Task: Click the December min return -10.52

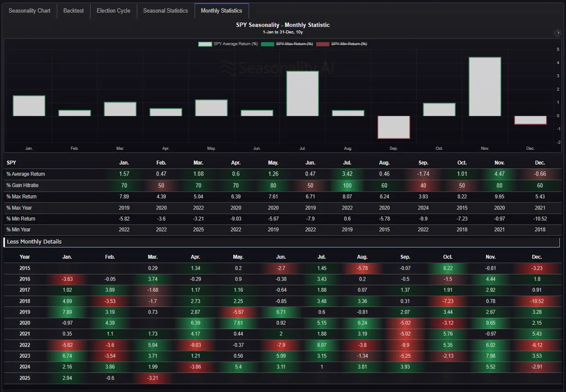Action: (x=540, y=219)
